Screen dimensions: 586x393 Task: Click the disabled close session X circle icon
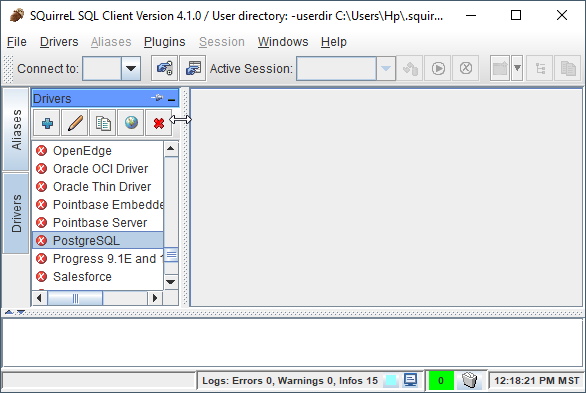click(466, 68)
